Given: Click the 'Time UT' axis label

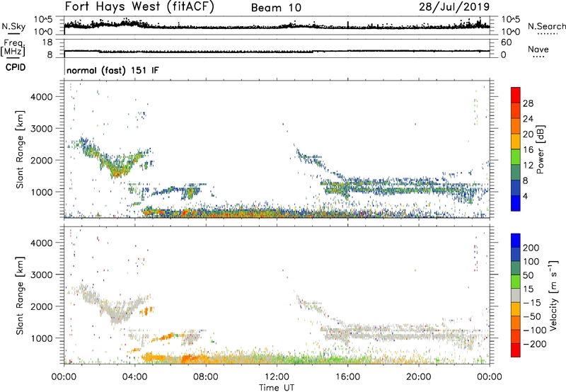Looking at the screenshot, I should (277, 388).
